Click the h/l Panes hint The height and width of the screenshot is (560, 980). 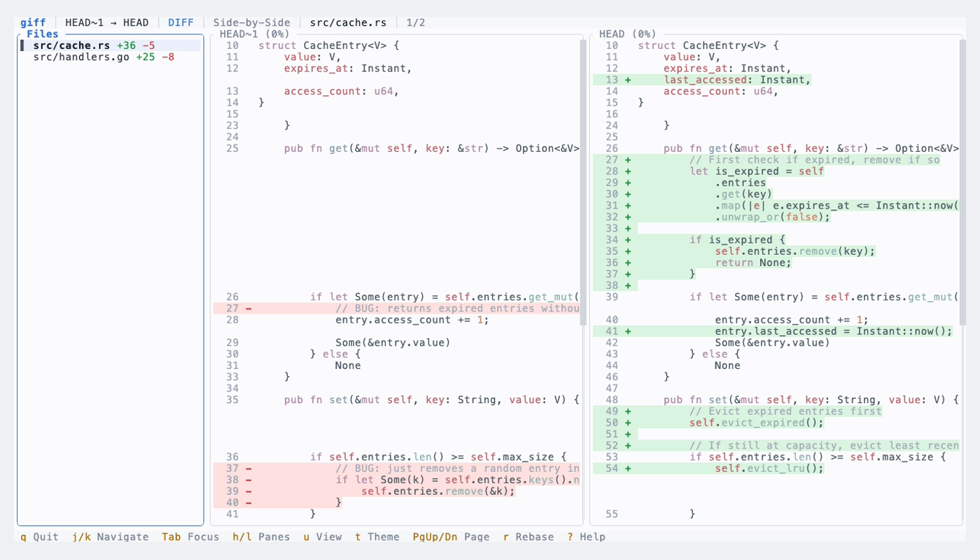[261, 537]
